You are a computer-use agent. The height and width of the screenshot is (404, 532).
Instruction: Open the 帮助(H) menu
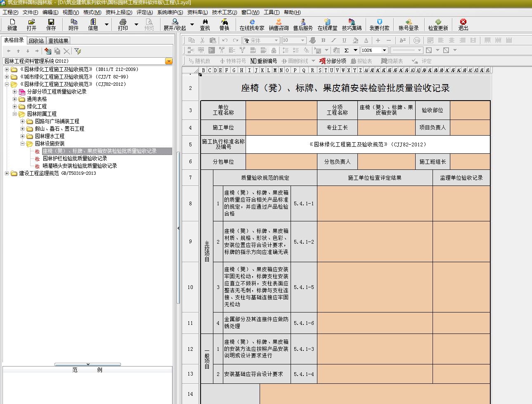coord(292,12)
